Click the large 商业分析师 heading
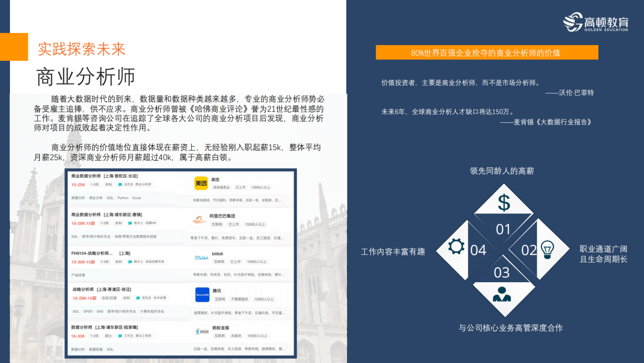This screenshot has height=363, width=644. point(85,77)
